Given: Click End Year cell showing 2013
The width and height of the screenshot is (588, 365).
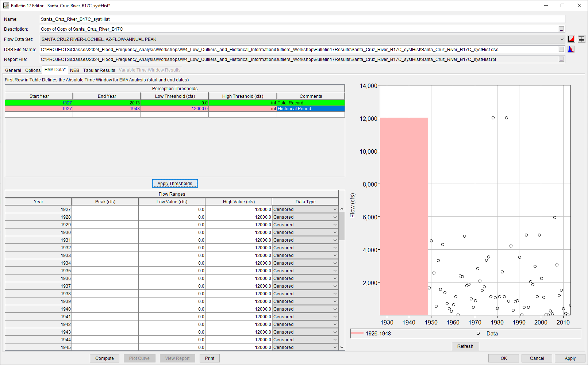Looking at the screenshot, I should [107, 103].
